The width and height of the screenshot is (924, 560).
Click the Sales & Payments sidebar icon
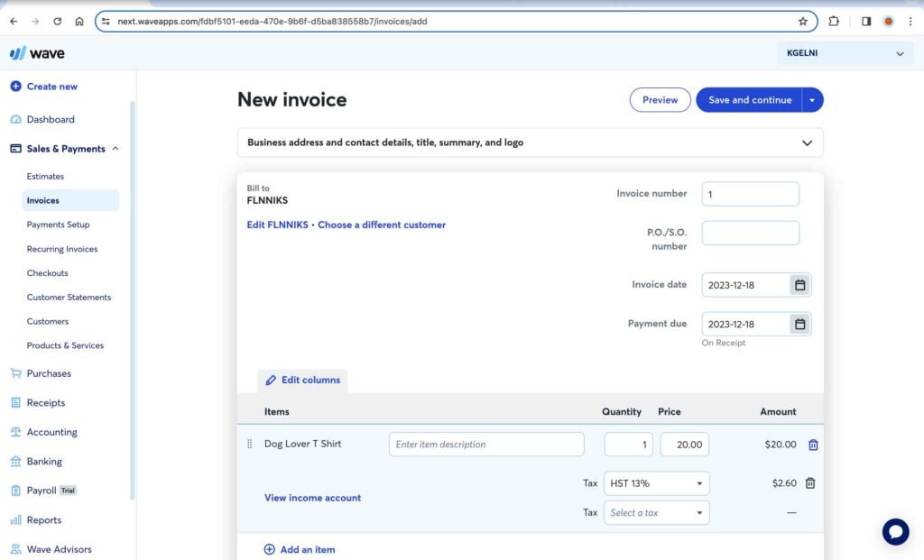15,148
